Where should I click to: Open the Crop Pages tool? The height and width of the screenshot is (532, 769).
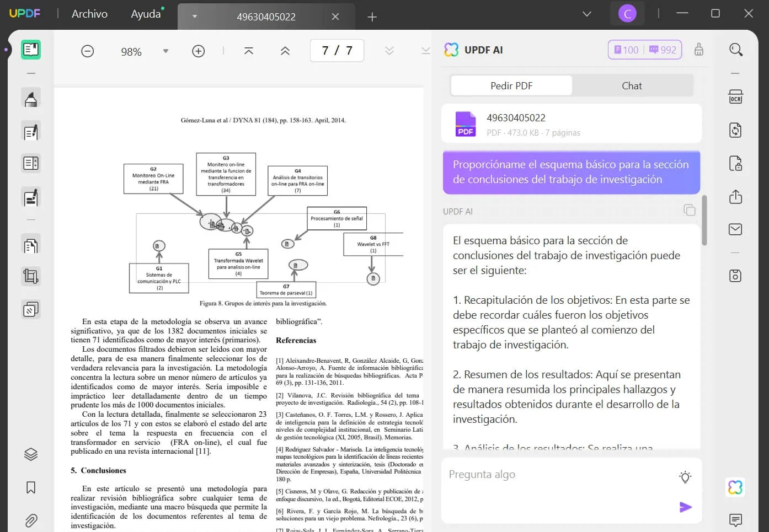(x=31, y=276)
